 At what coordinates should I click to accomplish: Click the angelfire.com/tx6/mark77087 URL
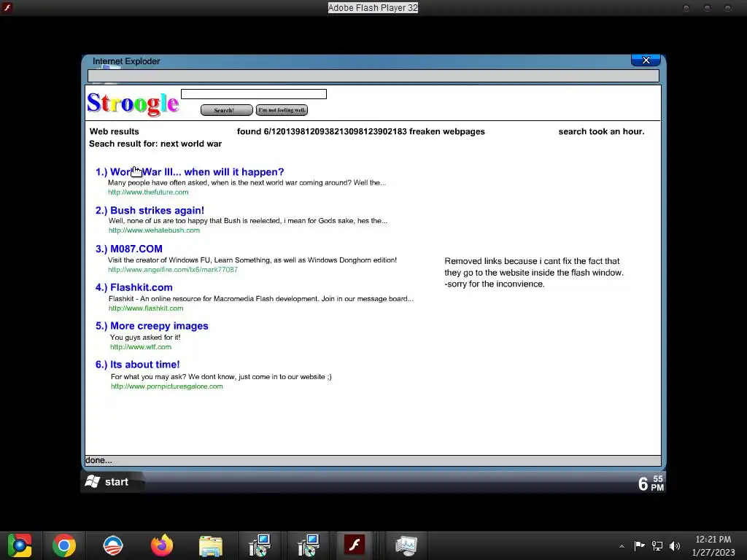173,270
